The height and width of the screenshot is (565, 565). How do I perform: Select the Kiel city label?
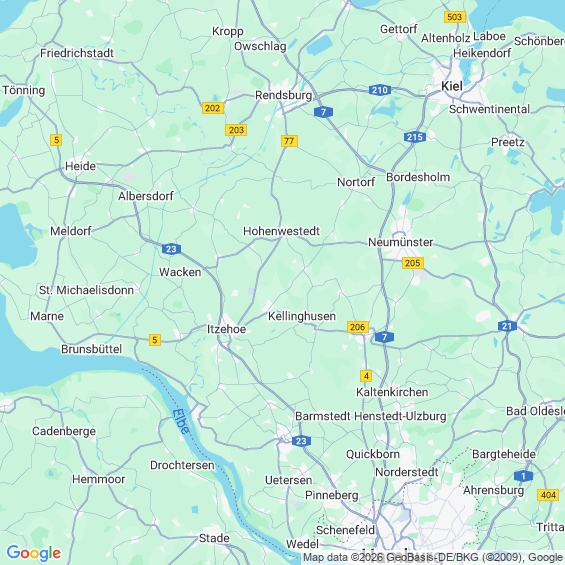pos(452,86)
